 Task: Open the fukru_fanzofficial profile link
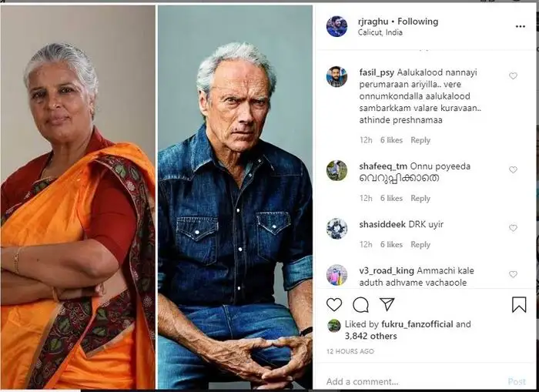417,324
